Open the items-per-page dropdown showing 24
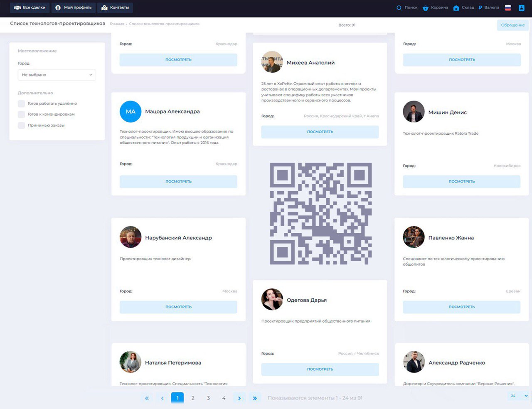532x409 pixels. (519, 396)
